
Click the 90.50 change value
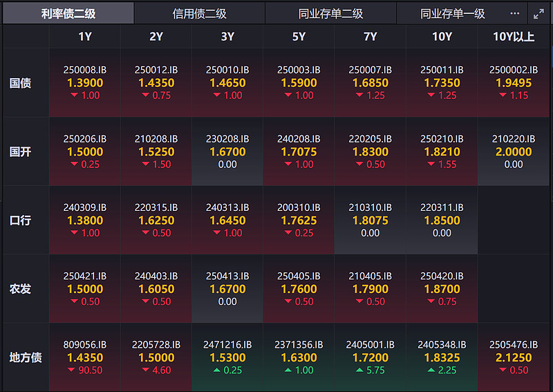coord(91,370)
